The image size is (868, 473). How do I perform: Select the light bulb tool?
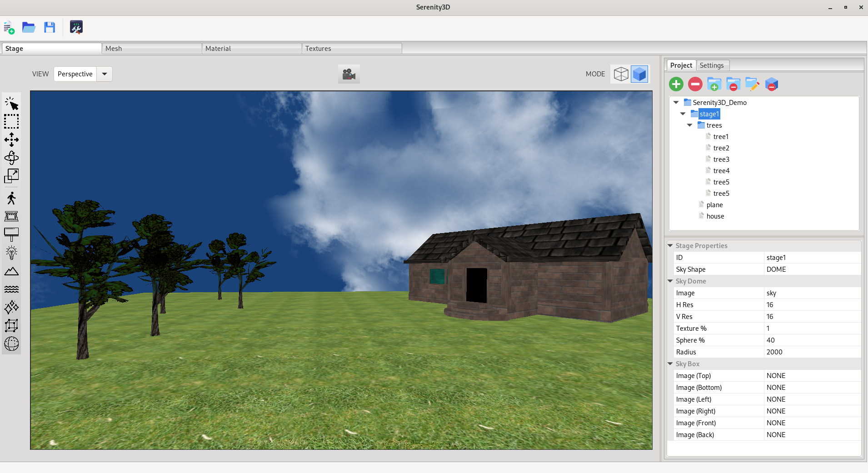pyautogui.click(x=11, y=253)
